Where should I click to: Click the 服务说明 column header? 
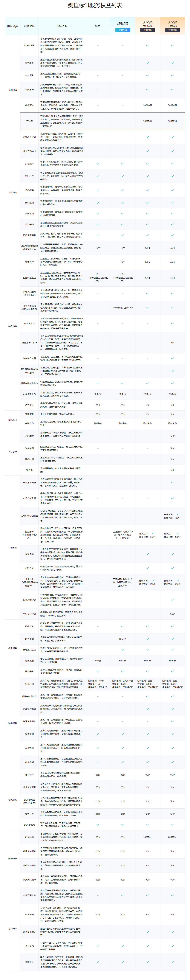tap(62, 26)
